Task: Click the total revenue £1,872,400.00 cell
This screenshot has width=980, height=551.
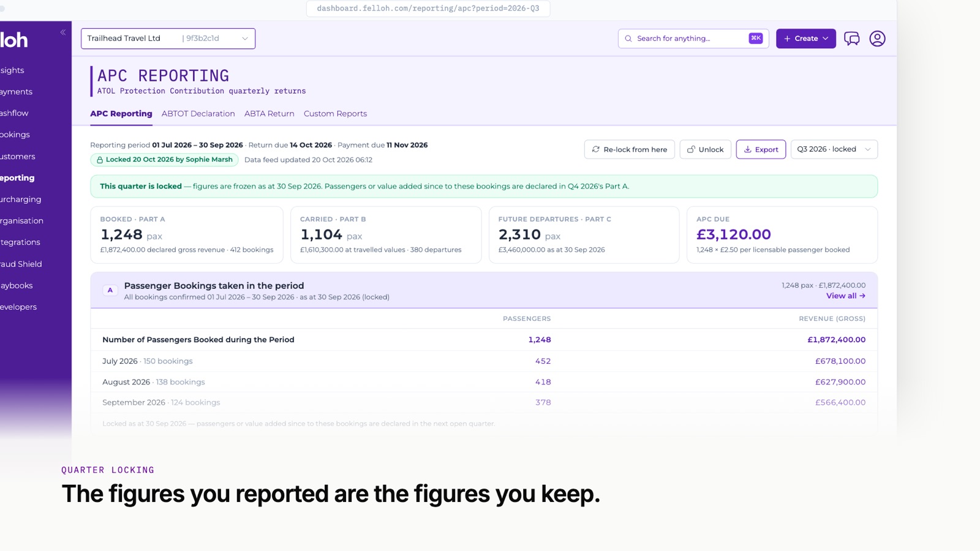Action: [836, 340]
